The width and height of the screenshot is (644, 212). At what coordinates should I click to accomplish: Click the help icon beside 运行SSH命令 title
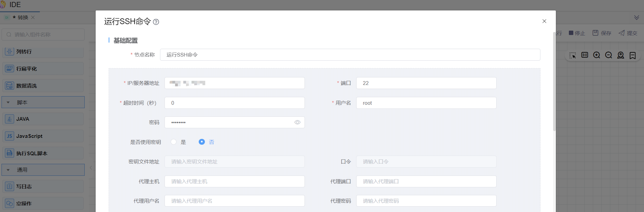tap(156, 22)
